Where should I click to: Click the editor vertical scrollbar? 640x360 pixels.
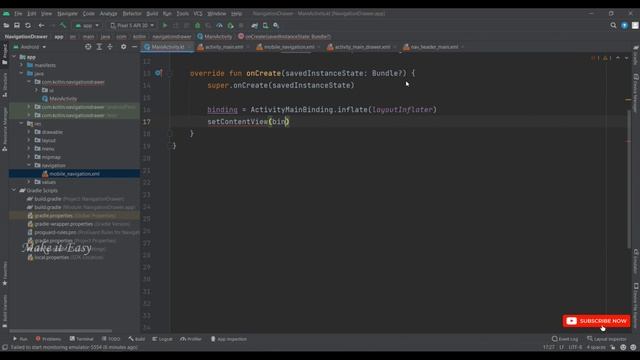629,180
